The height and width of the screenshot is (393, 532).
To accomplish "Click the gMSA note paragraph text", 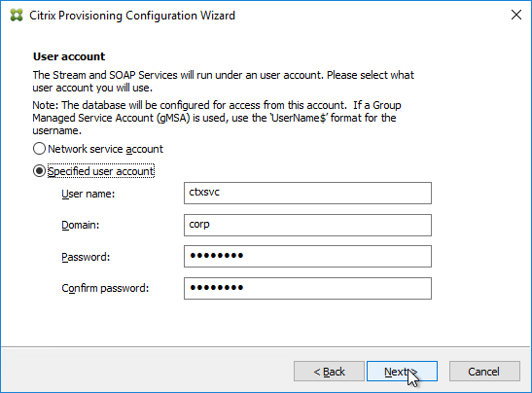I will (217, 118).
